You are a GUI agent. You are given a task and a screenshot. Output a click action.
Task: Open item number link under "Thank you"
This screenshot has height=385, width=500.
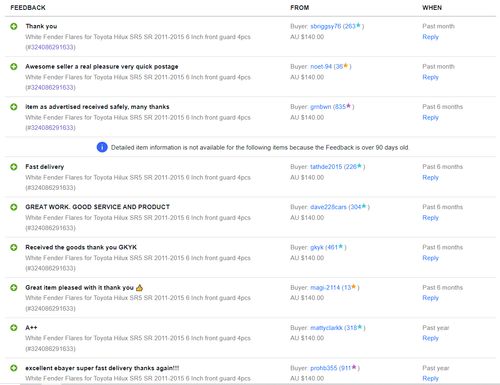click(x=52, y=47)
